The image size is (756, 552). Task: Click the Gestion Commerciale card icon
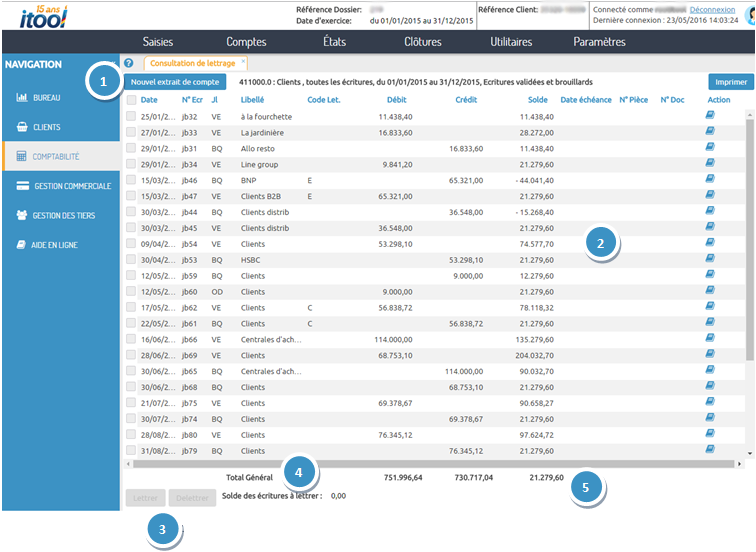[22, 186]
